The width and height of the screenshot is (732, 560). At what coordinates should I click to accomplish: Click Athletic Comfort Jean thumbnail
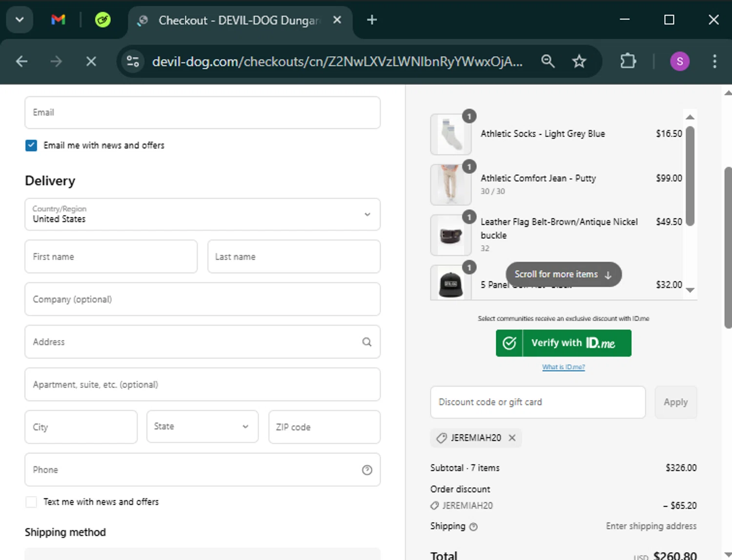click(451, 185)
